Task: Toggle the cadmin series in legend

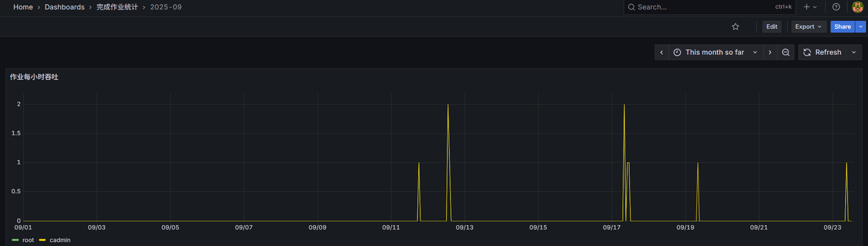Action: click(60, 240)
